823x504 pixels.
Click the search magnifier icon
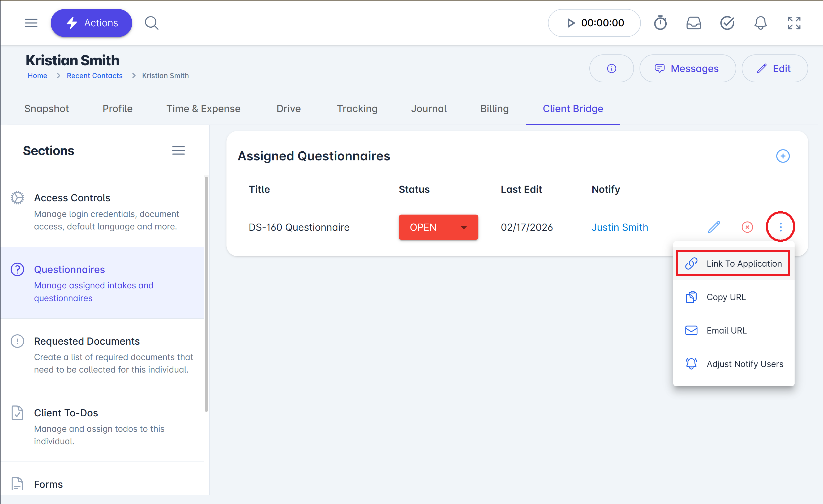(x=151, y=23)
